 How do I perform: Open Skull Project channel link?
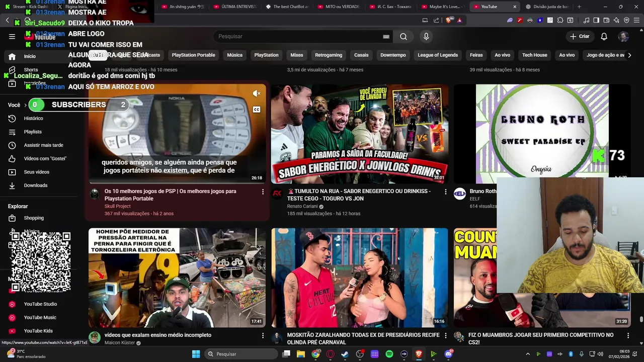pyautogui.click(x=117, y=206)
